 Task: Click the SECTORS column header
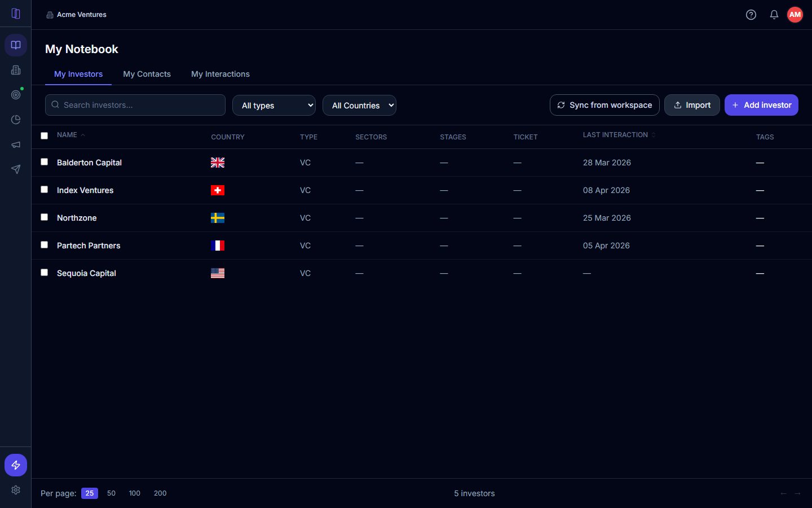(371, 137)
